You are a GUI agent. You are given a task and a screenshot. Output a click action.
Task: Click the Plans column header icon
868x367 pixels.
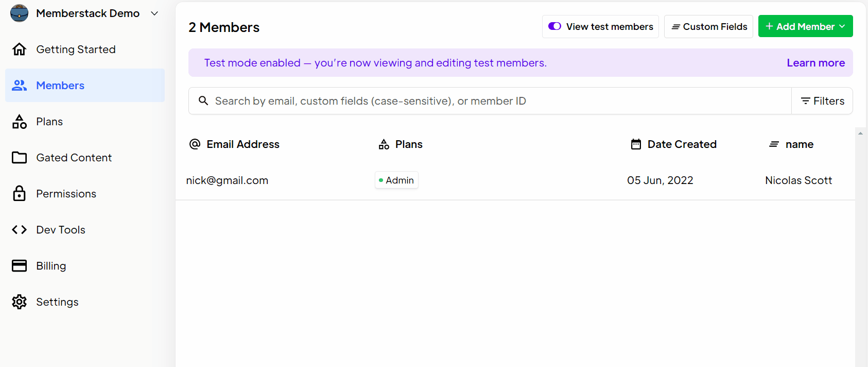coord(384,144)
